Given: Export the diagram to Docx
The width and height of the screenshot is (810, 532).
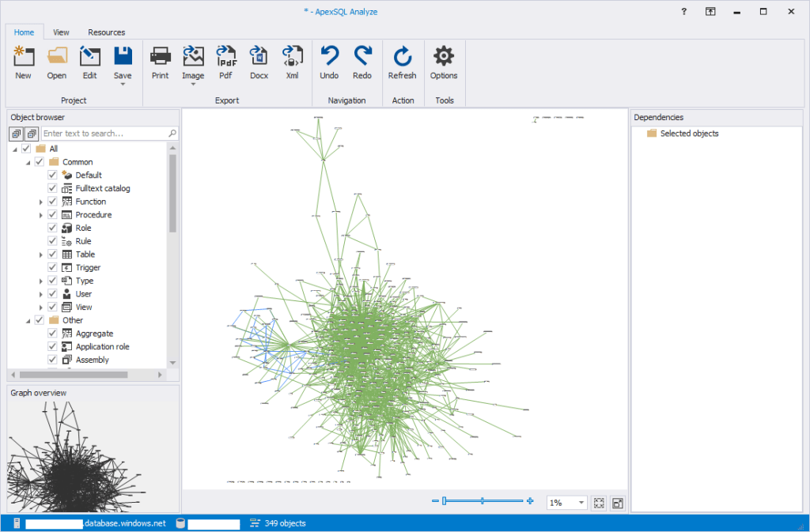Looking at the screenshot, I should tap(259, 57).
